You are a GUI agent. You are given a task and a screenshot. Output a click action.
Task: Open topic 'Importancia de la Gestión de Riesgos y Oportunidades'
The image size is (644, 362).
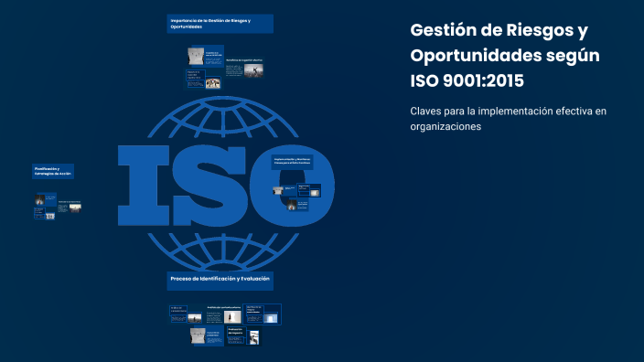click(220, 24)
